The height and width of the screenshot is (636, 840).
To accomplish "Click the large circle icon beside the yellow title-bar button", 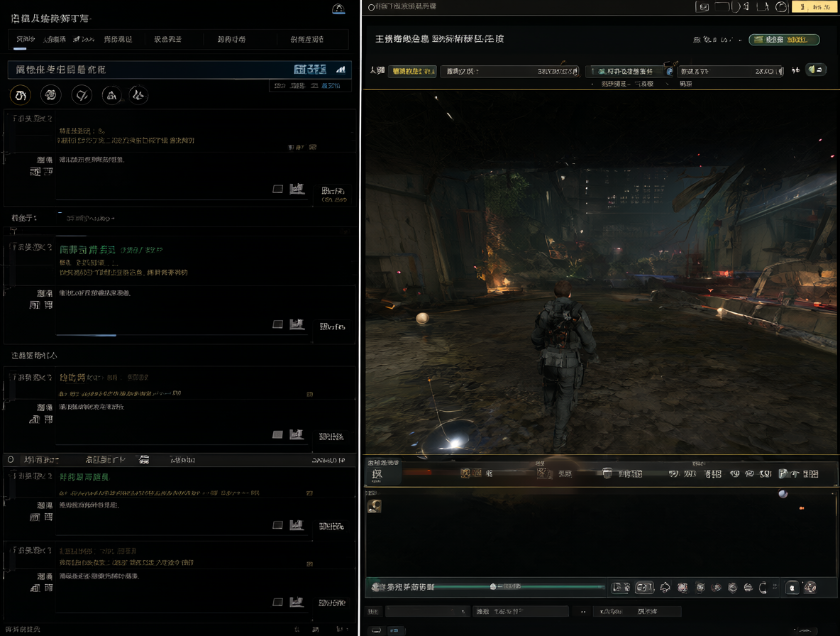I will [782, 7].
